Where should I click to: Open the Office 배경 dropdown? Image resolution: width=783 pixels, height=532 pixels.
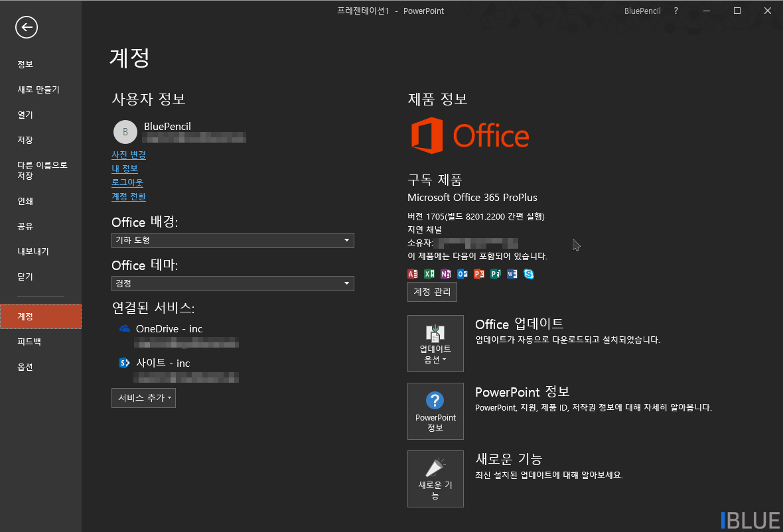(233, 241)
